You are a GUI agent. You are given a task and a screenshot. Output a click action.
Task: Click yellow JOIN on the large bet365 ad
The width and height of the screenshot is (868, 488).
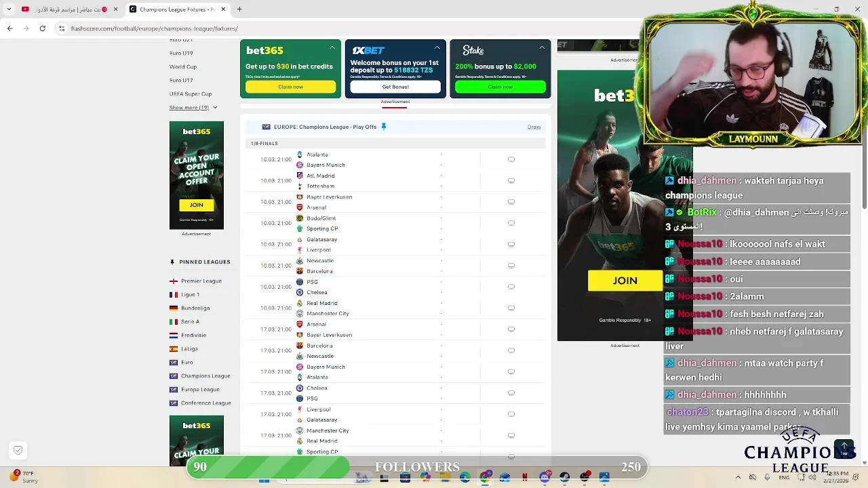[625, 281]
